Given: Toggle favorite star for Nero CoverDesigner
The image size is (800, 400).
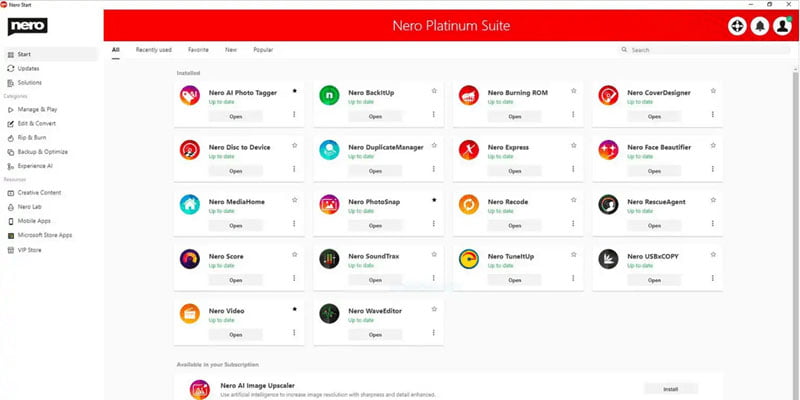Looking at the screenshot, I should pos(713,91).
